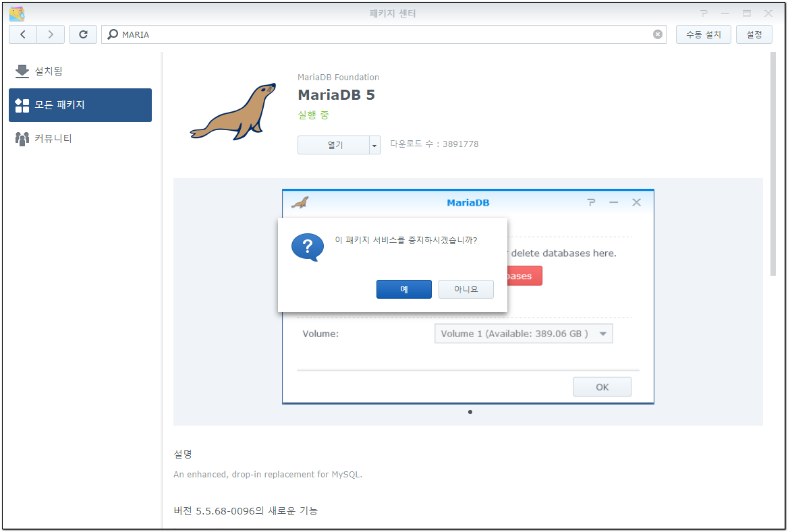Open Manual Install (수동 설치)
This screenshot has width=788, height=532.
pyautogui.click(x=703, y=34)
